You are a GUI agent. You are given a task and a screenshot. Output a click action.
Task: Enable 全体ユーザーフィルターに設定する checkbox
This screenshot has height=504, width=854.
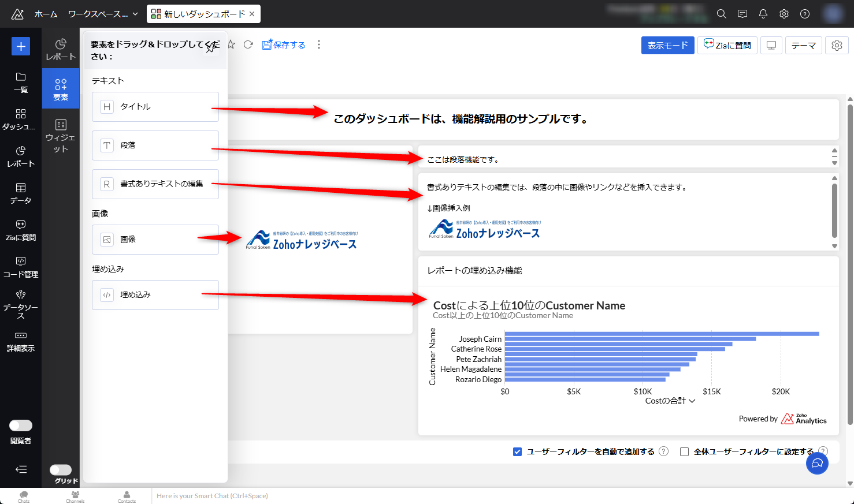pos(685,451)
